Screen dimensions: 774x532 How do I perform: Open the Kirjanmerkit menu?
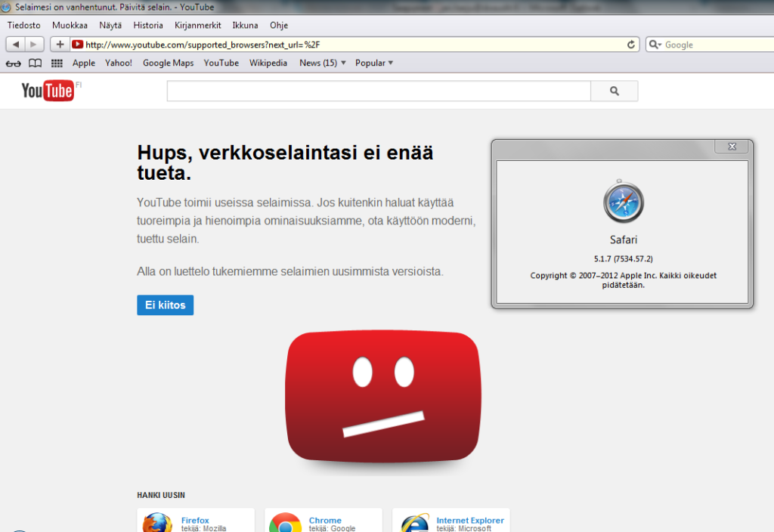(197, 25)
